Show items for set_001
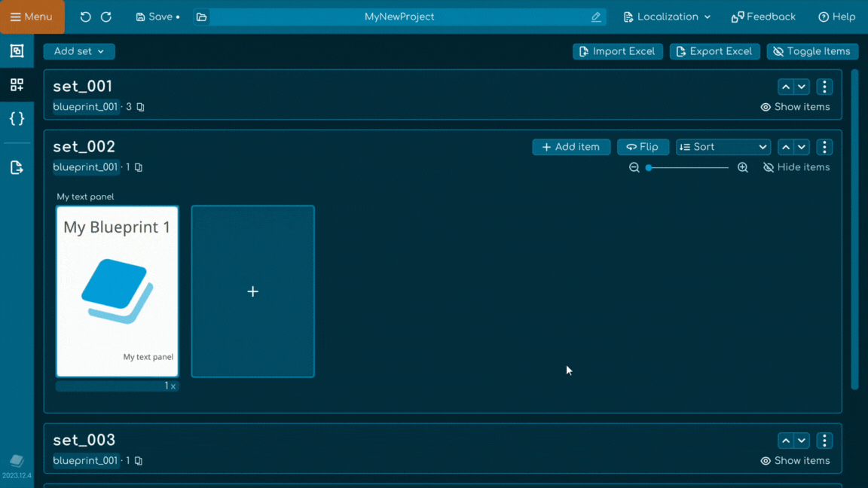 [795, 107]
